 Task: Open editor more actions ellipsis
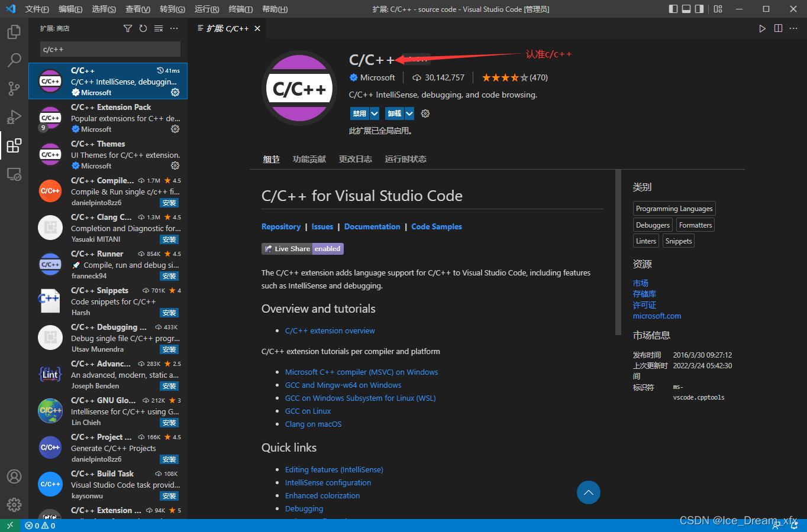click(x=794, y=28)
